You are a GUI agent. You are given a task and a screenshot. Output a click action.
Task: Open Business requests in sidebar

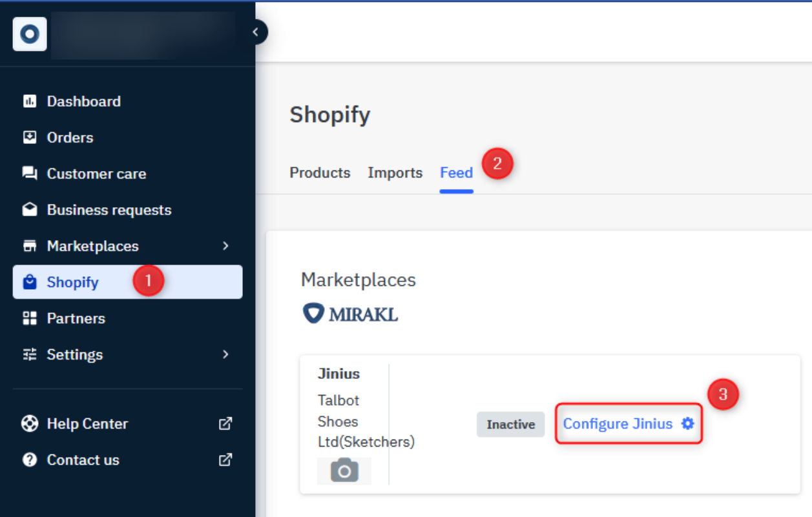[x=109, y=210]
